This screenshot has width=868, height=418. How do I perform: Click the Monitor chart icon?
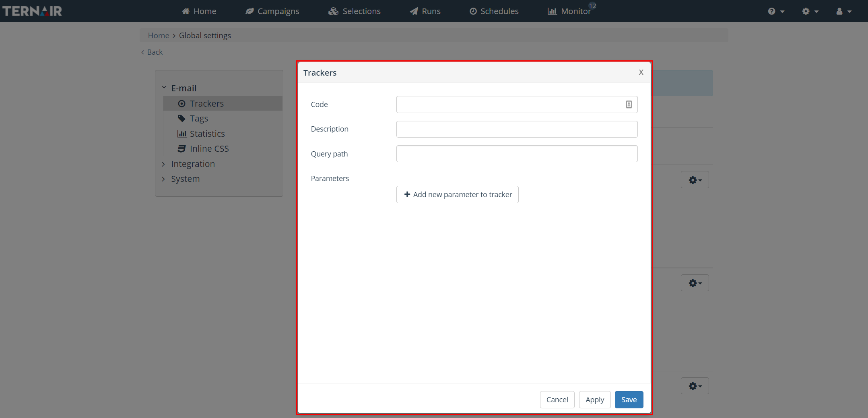(x=552, y=11)
